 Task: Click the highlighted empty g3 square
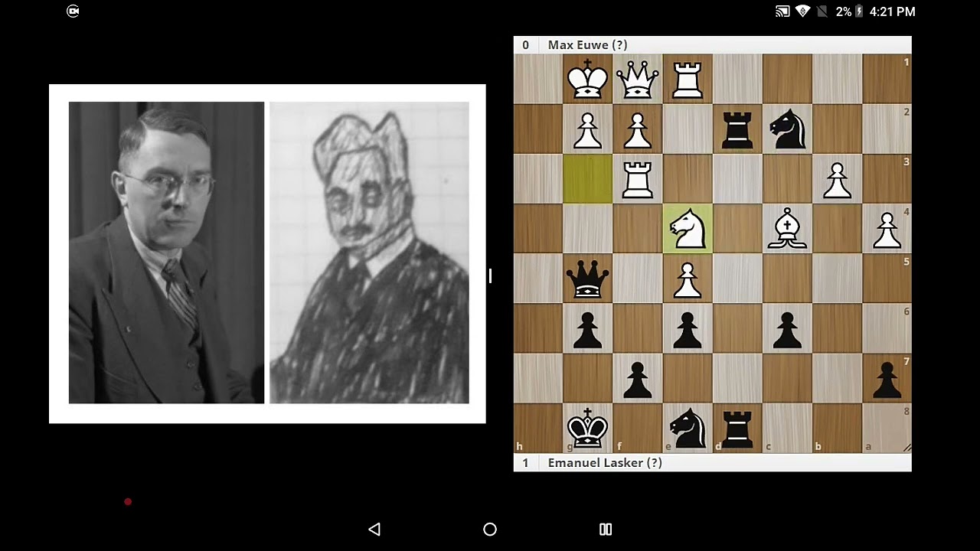588,178
